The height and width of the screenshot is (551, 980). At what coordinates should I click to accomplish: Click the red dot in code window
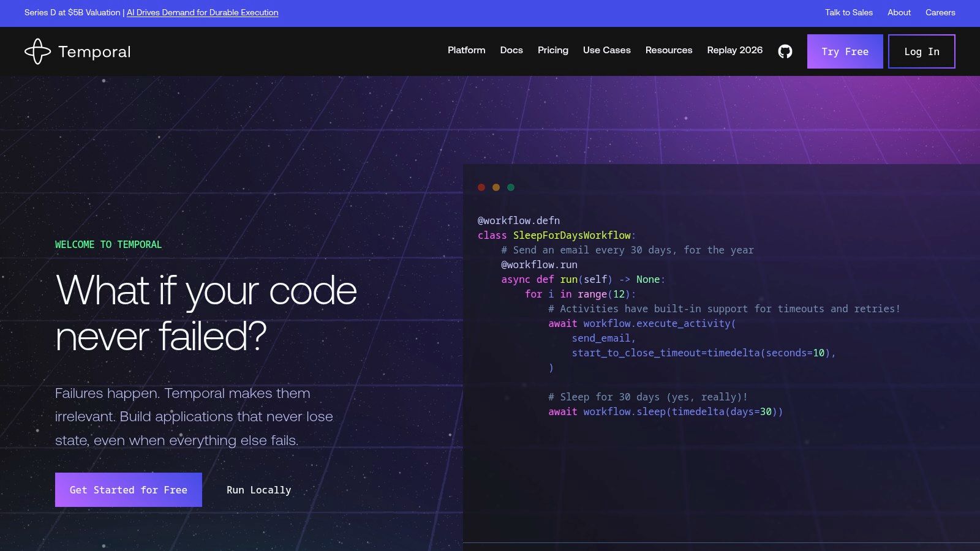coord(481,187)
